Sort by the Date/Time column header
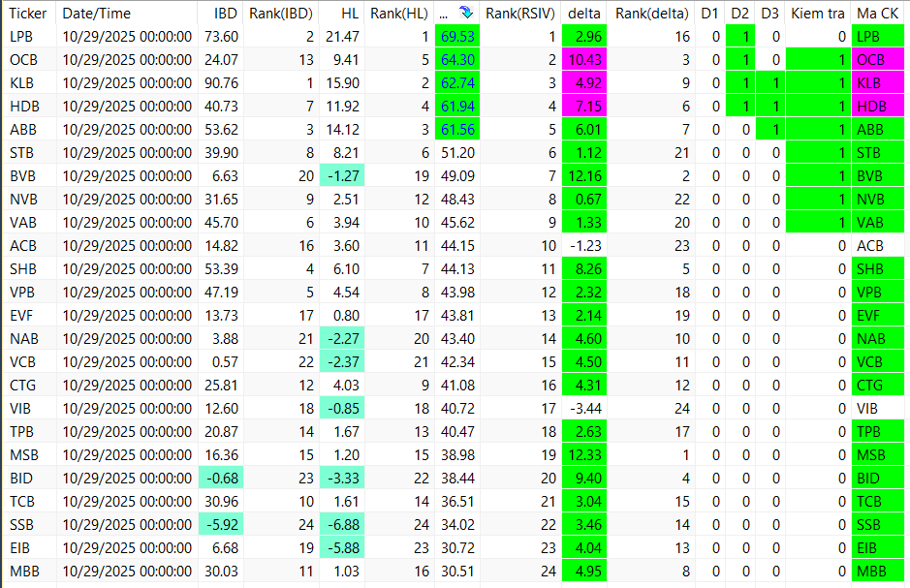 tap(96, 13)
